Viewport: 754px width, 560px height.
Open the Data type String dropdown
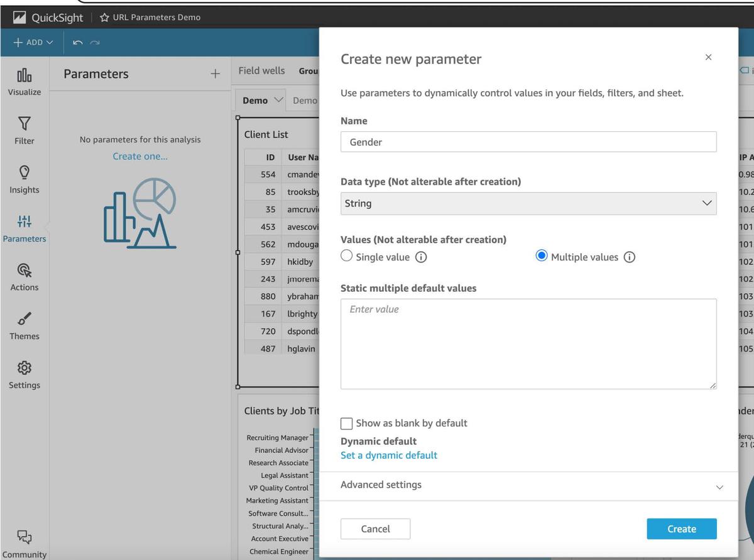(x=528, y=203)
